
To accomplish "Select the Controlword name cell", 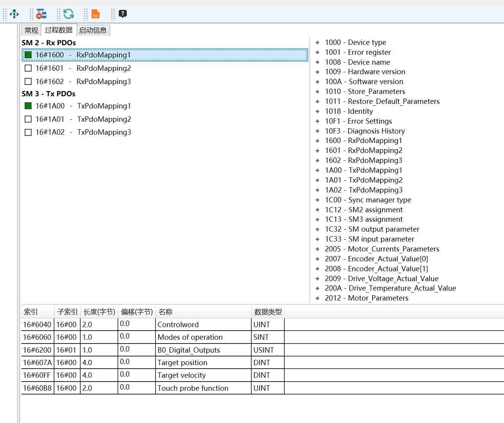I will pyautogui.click(x=203, y=324).
